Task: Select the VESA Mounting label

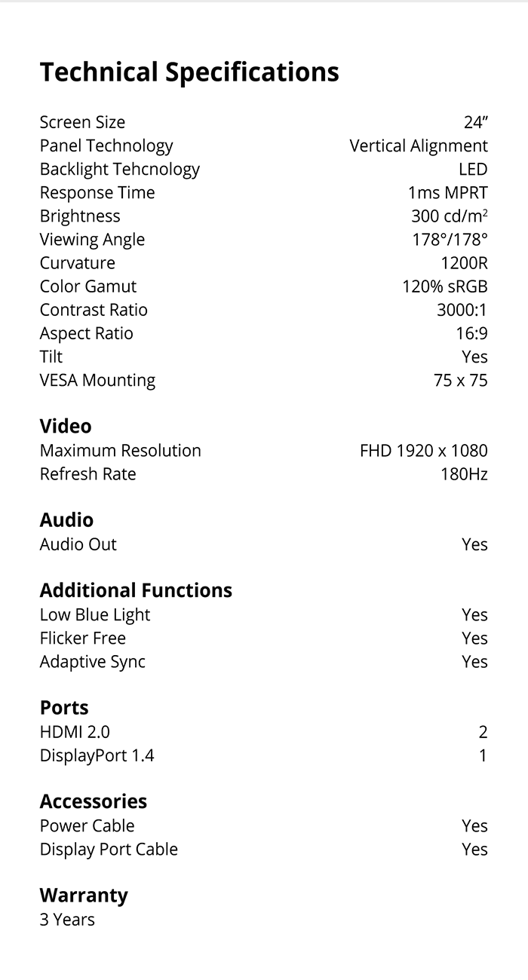Action: 97,381
